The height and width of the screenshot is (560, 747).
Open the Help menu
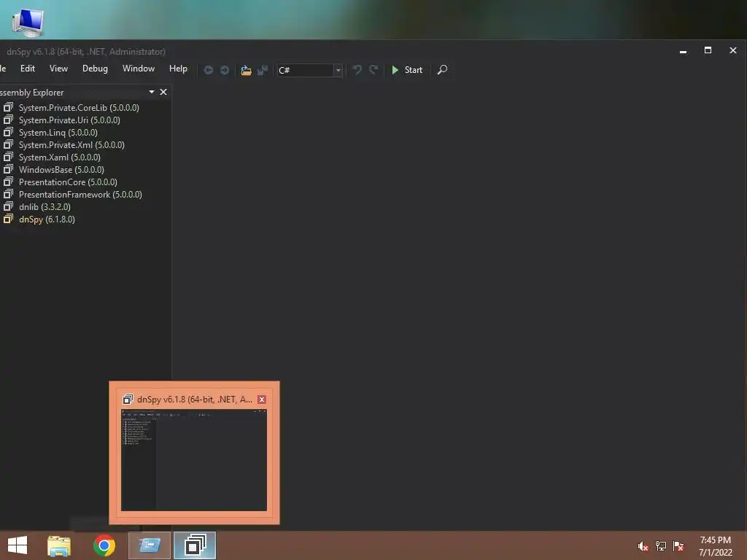[x=178, y=69]
